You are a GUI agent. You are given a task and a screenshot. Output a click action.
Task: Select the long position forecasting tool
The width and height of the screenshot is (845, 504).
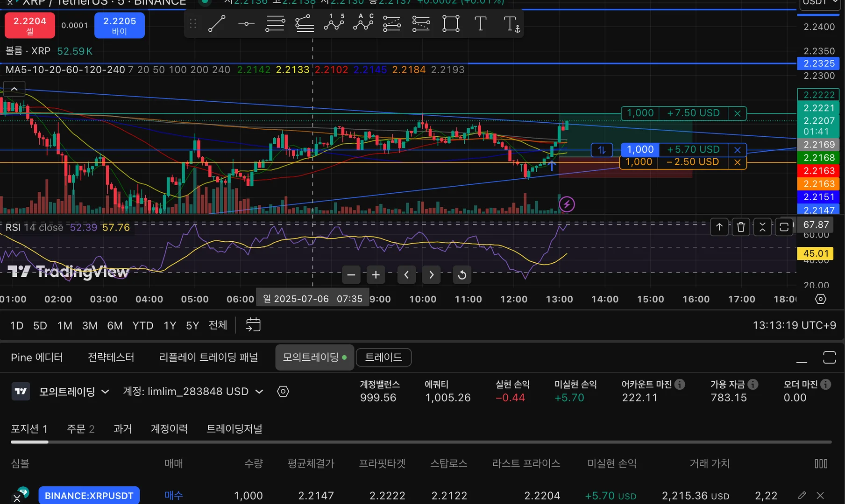[x=392, y=23]
